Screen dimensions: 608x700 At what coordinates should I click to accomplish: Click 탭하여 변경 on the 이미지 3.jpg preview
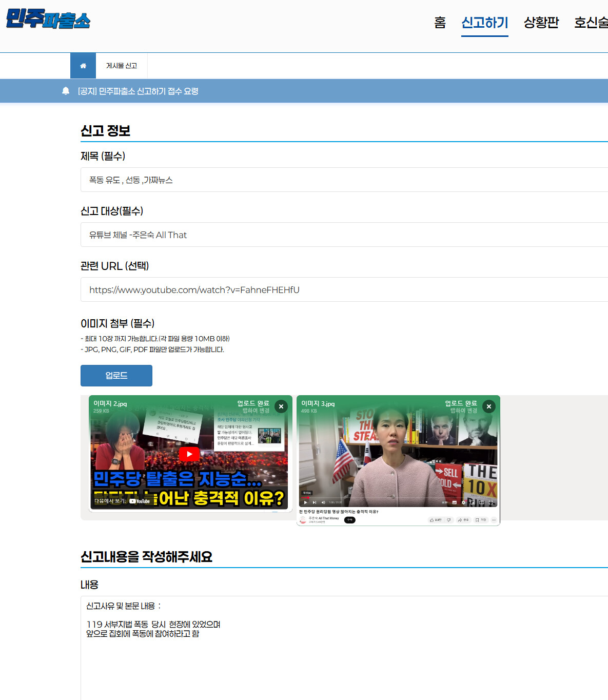(463, 411)
